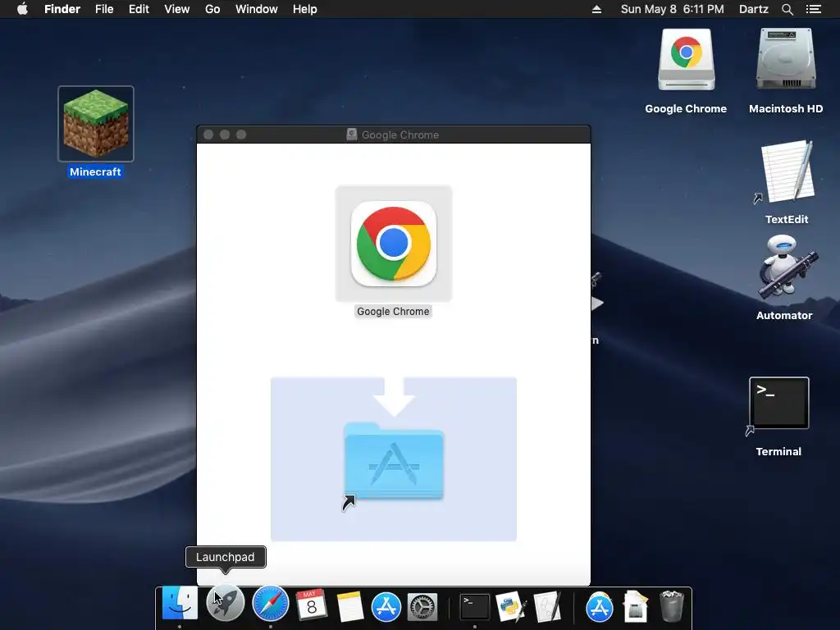This screenshot has height=630, width=840.
Task: Launch Safari from the Dock
Action: tap(271, 605)
